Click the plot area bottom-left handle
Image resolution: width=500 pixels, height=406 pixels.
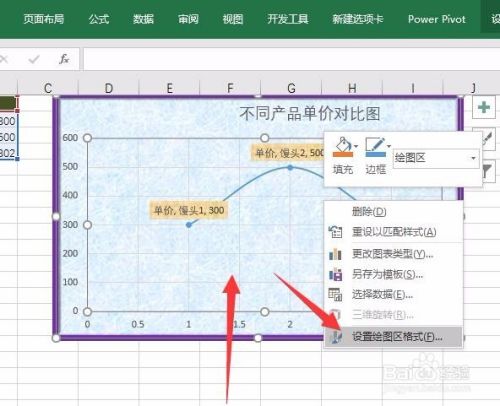87,312
